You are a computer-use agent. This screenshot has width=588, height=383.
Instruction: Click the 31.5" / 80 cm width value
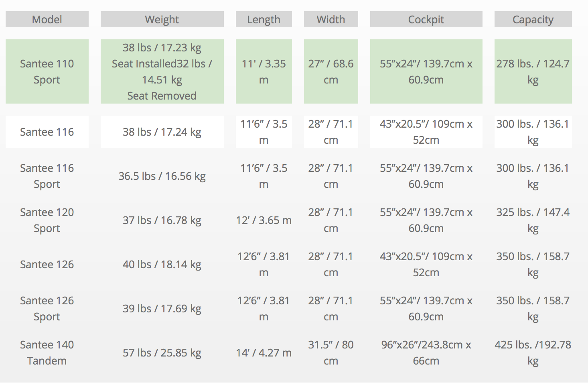click(331, 352)
